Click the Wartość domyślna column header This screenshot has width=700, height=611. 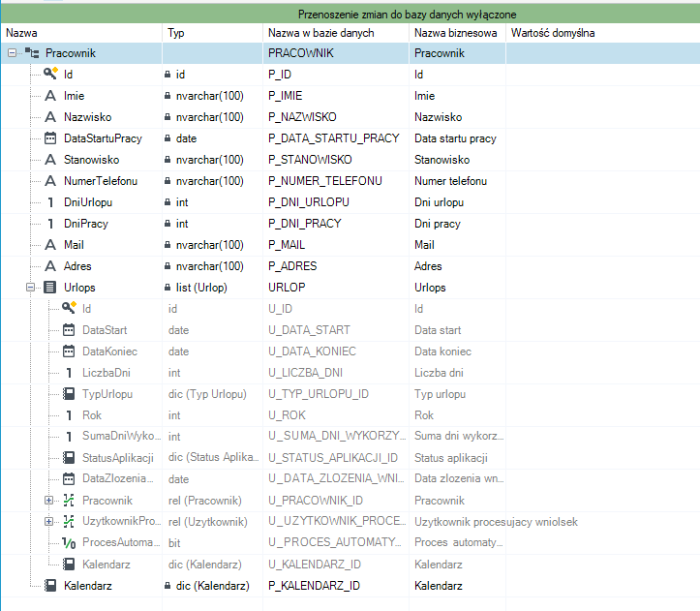tap(602, 33)
